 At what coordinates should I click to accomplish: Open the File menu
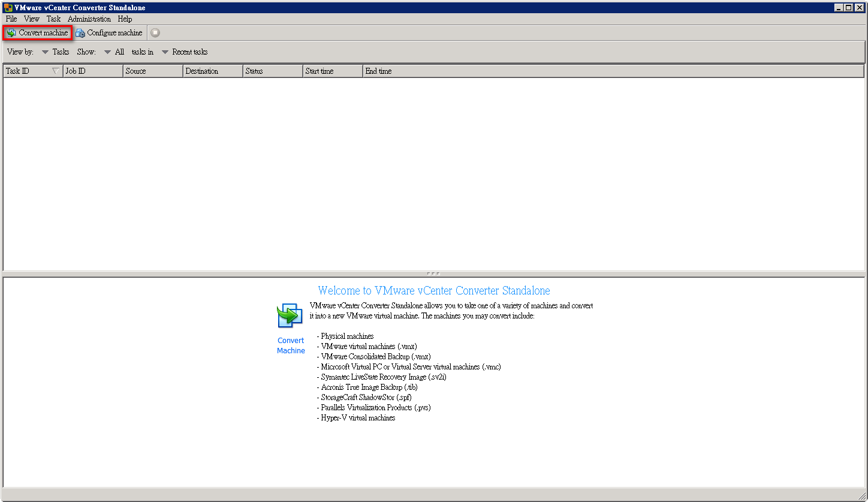point(11,19)
